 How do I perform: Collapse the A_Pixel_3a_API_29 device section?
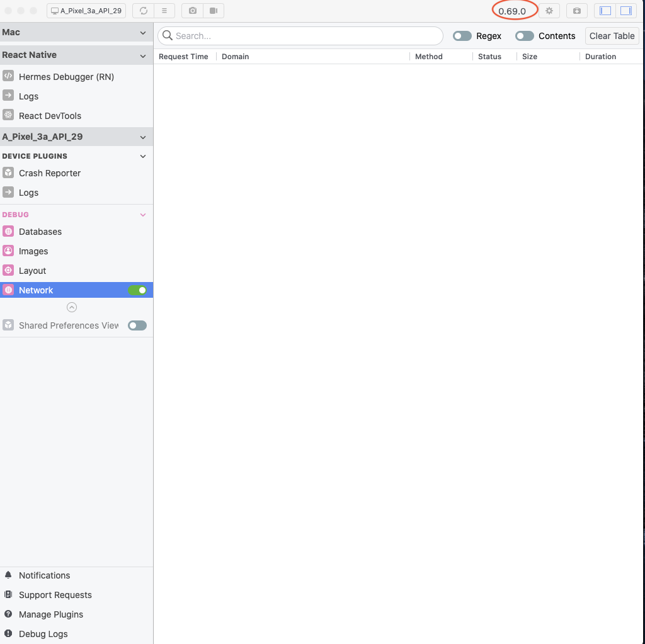pyautogui.click(x=143, y=137)
